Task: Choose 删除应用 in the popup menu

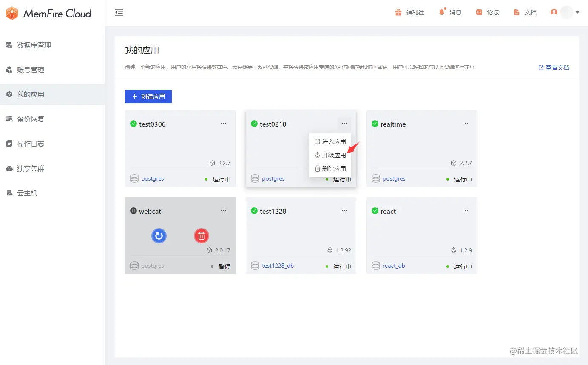Action: pyautogui.click(x=330, y=169)
